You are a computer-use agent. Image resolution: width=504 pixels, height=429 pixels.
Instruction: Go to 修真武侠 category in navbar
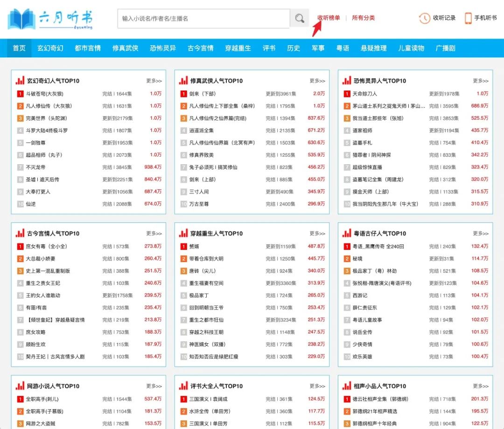click(126, 48)
